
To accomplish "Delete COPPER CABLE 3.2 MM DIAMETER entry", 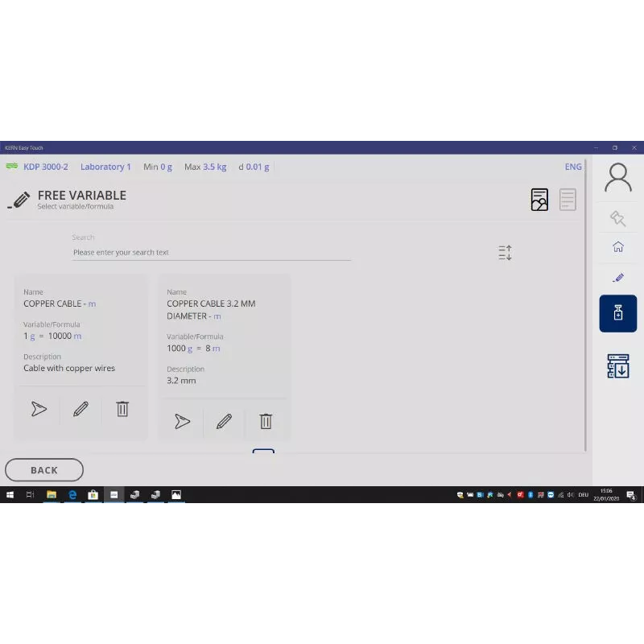I will tap(266, 421).
